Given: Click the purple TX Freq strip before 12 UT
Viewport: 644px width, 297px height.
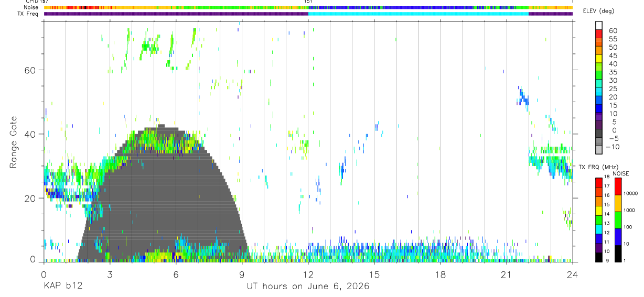Looking at the screenshot, I should point(176,14).
